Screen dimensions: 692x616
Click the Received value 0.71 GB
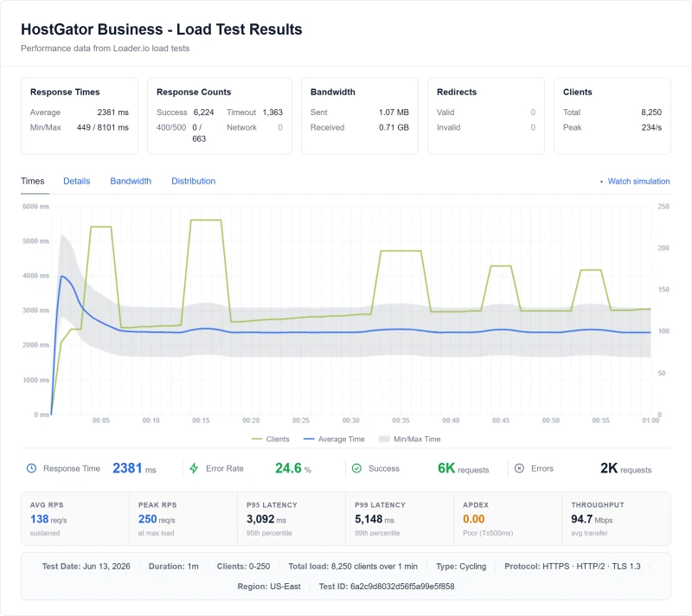pyautogui.click(x=394, y=127)
